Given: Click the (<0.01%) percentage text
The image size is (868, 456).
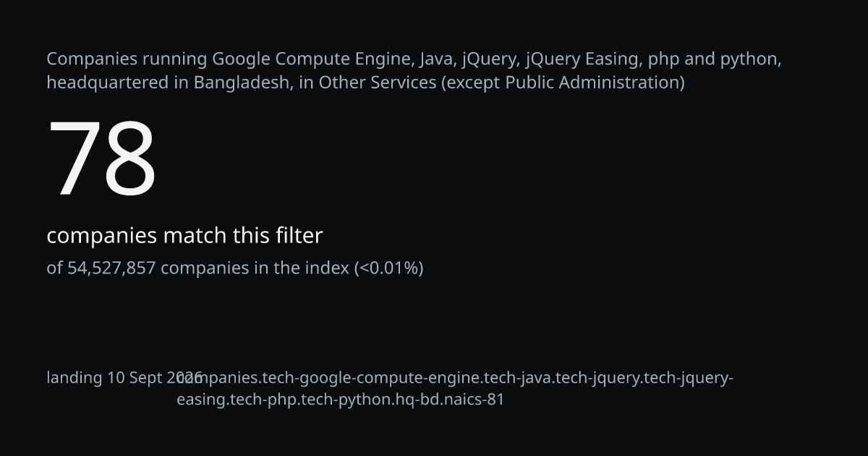Looking at the screenshot, I should [x=388, y=268].
